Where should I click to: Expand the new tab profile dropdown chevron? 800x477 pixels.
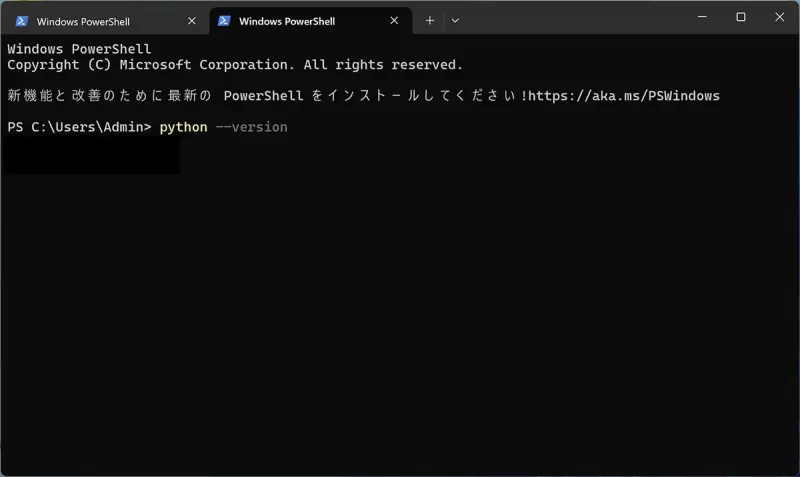coord(455,21)
